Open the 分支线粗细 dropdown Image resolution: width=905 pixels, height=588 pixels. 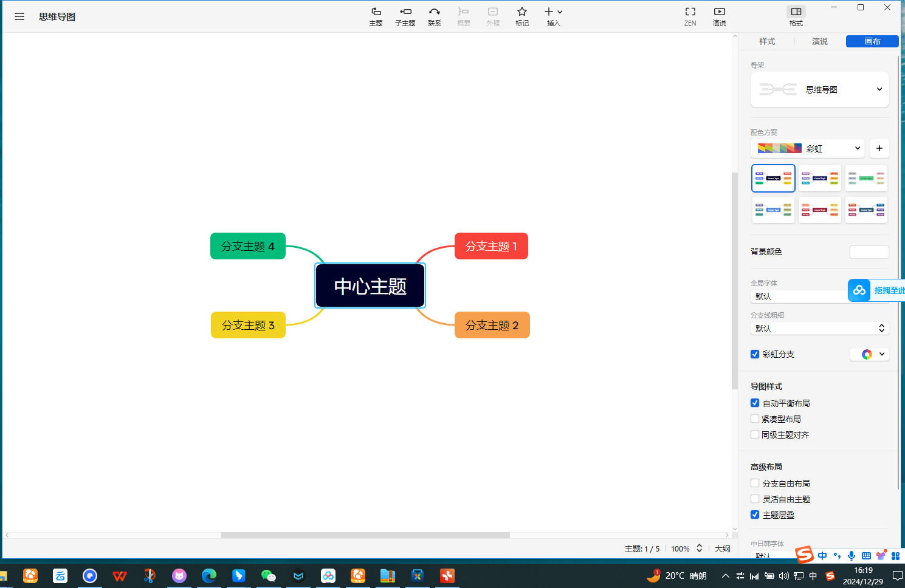[820, 328]
